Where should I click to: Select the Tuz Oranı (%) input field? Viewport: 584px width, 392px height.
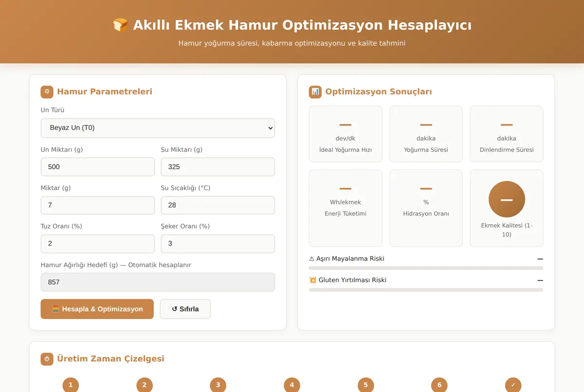[98, 244]
